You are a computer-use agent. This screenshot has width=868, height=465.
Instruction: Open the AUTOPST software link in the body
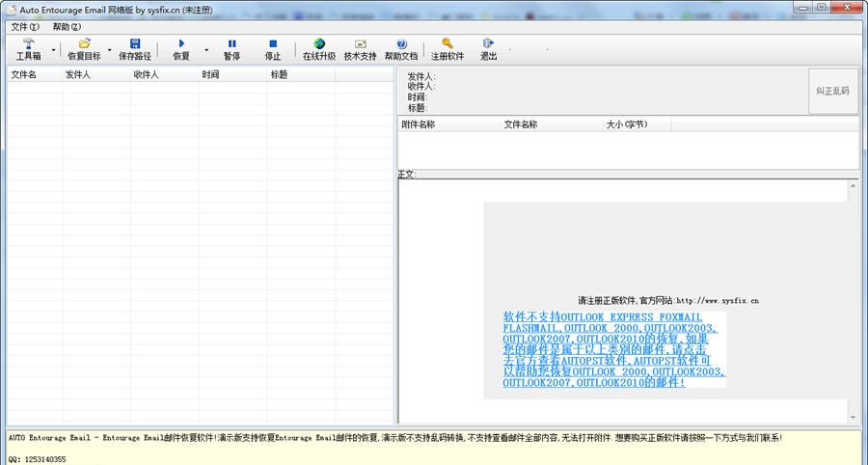pyautogui.click(x=613, y=350)
